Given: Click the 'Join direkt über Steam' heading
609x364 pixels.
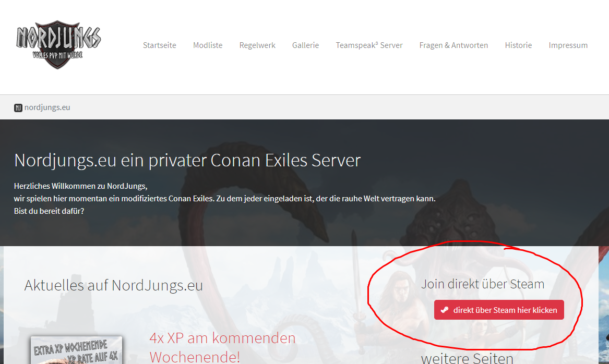Looking at the screenshot, I should point(483,284).
